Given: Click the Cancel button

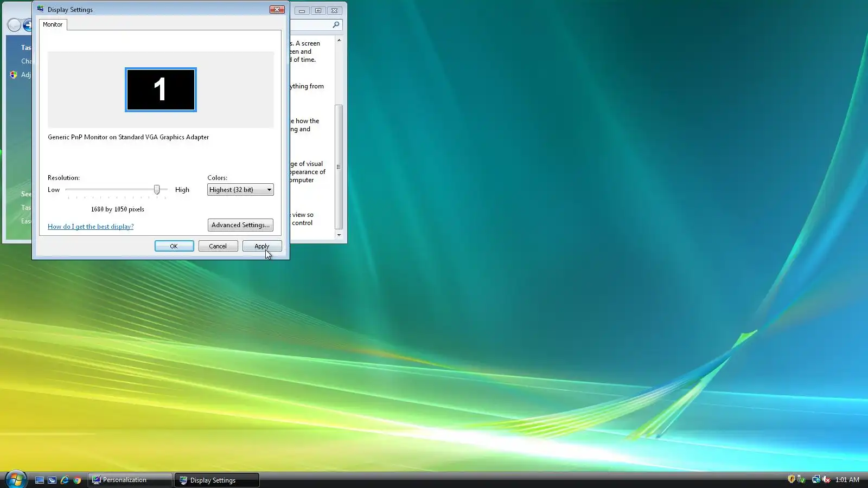Looking at the screenshot, I should (x=218, y=246).
